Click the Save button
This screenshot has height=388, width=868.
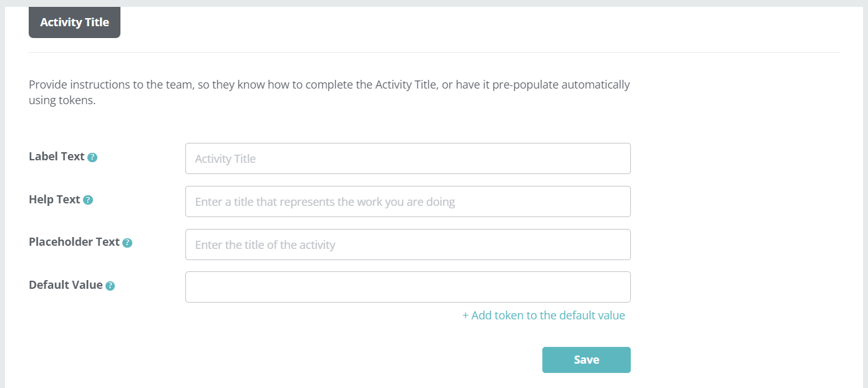pos(586,359)
